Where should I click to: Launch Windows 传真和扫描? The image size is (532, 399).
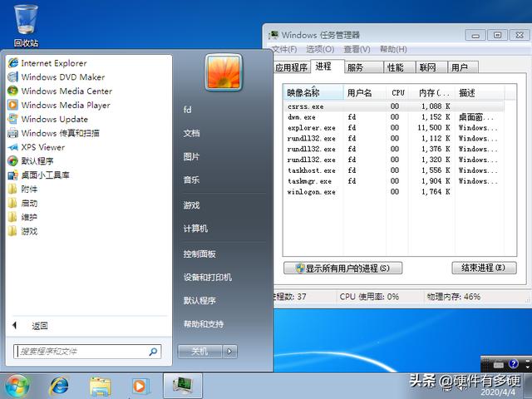pyautogui.click(x=53, y=133)
